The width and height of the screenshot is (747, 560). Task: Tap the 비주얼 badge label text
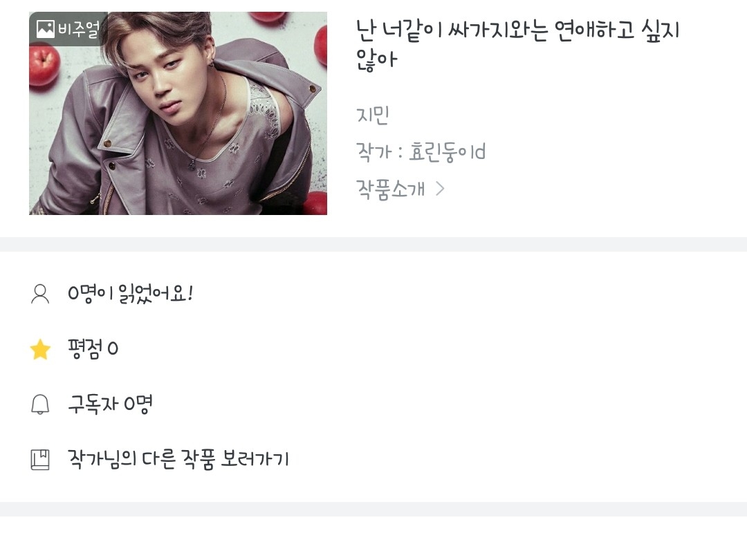(x=78, y=29)
